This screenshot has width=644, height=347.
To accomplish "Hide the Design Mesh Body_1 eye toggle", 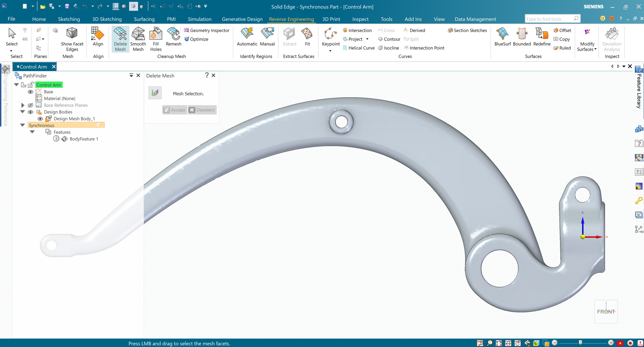I will coord(40,119).
